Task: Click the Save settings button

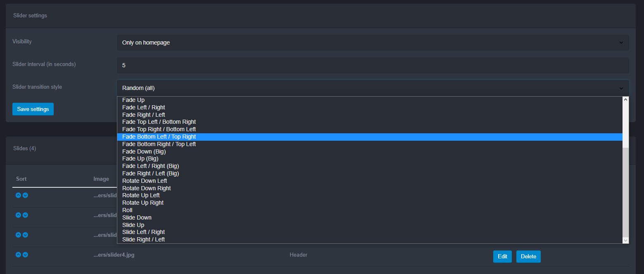Action: (x=33, y=109)
